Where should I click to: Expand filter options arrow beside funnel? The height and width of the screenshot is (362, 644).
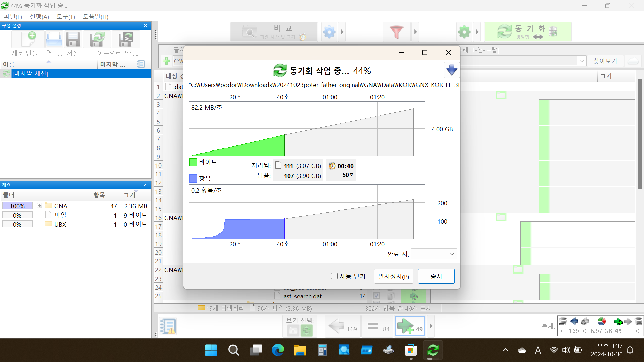coord(415,32)
